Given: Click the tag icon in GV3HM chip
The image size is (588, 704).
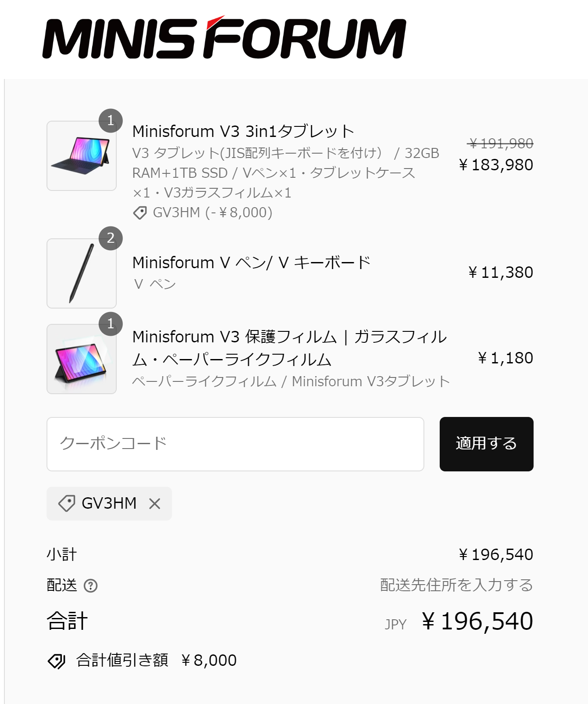Looking at the screenshot, I should (x=67, y=503).
